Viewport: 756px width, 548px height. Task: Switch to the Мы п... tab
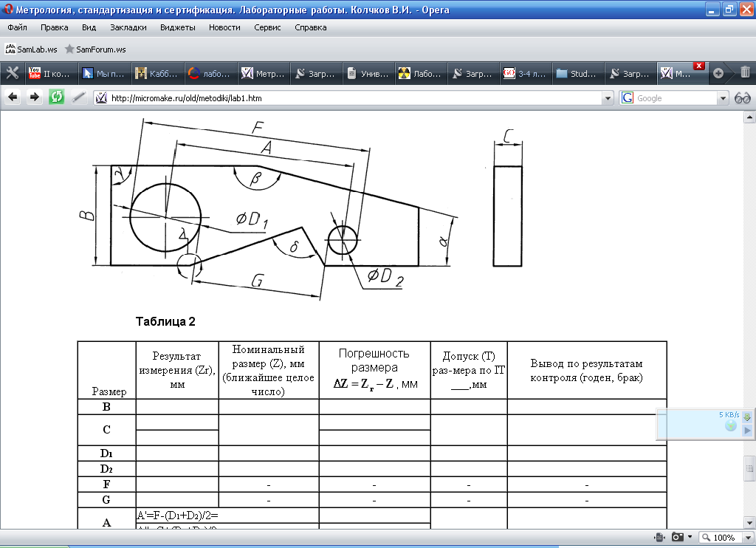[103, 73]
